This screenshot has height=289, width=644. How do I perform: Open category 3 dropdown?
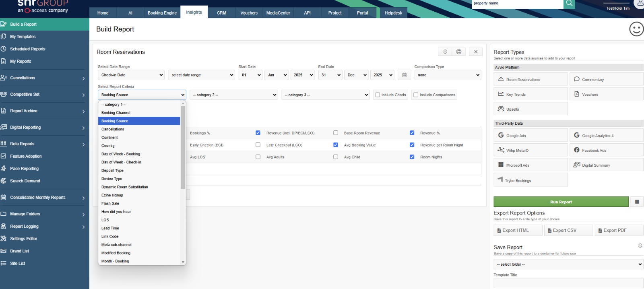[326, 95]
